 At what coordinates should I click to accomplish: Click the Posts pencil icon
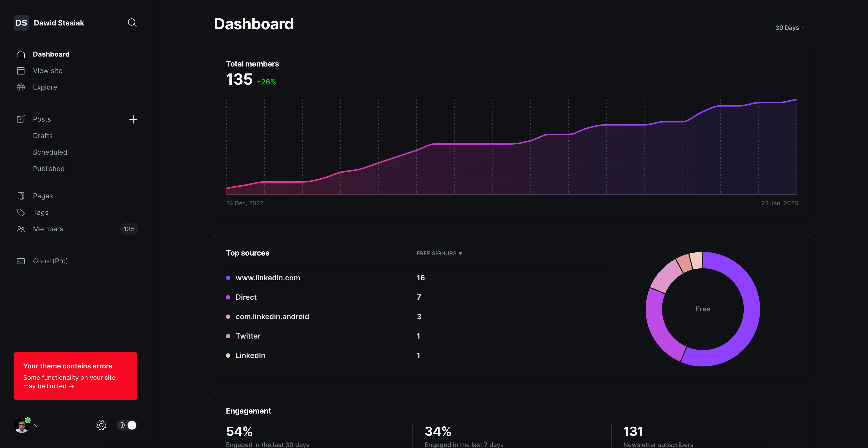click(x=21, y=119)
